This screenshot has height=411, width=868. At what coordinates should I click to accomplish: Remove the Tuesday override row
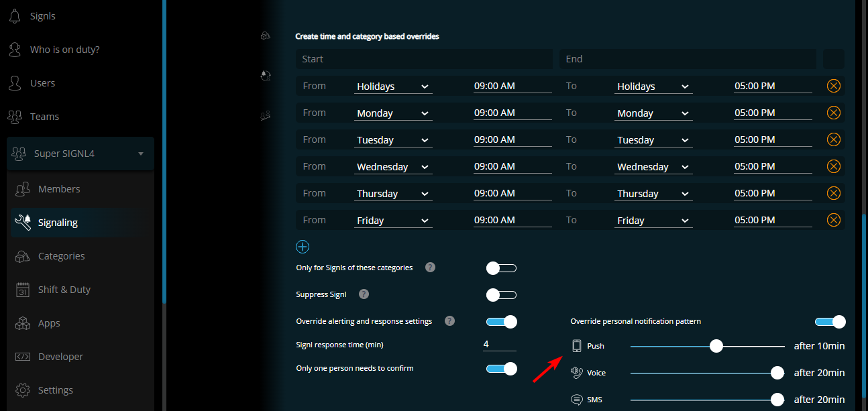(833, 139)
